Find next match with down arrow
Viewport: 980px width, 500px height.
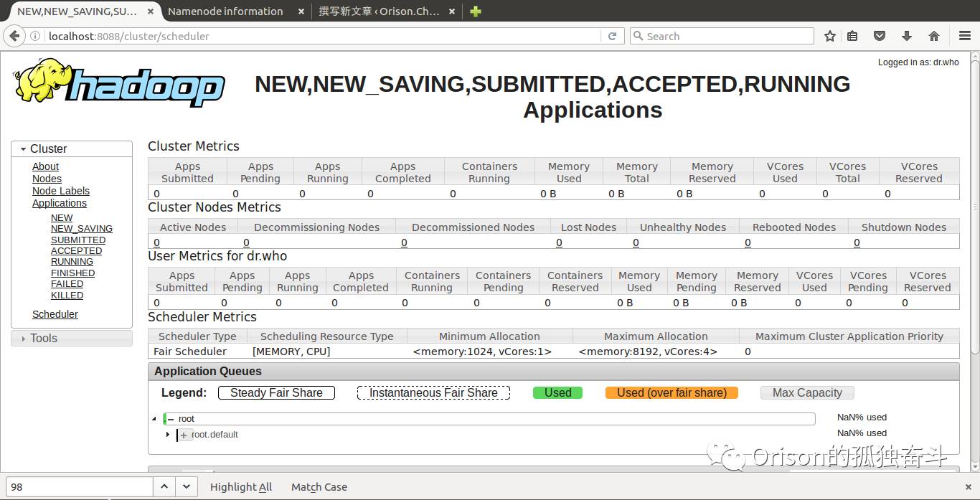187,486
